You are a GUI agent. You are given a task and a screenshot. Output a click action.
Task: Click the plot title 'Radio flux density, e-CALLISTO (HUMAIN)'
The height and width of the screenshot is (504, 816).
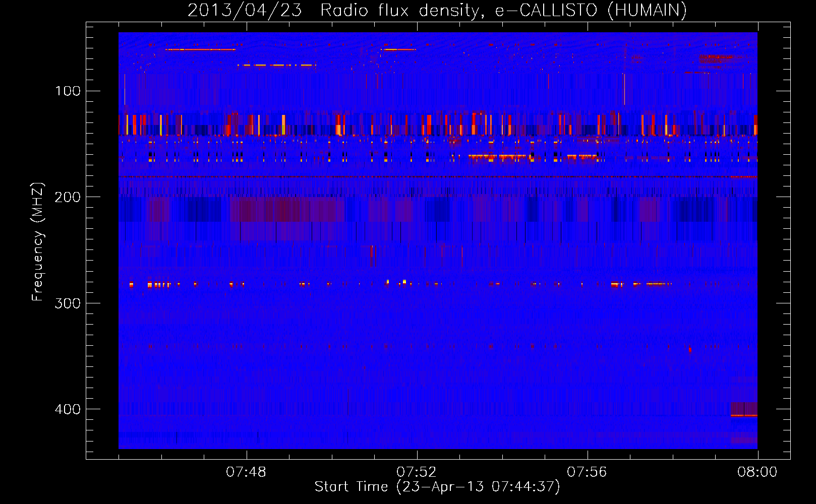click(503, 10)
